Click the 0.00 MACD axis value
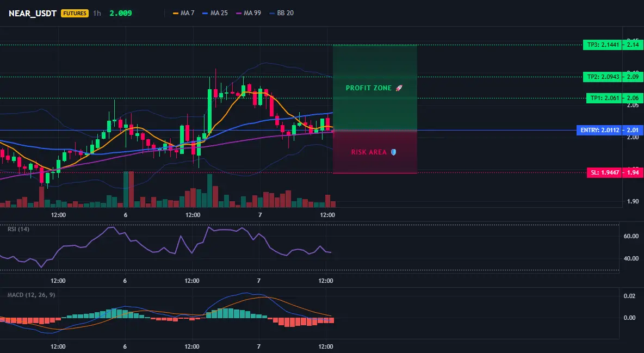Viewport: 644px width, 353px height. 630,318
